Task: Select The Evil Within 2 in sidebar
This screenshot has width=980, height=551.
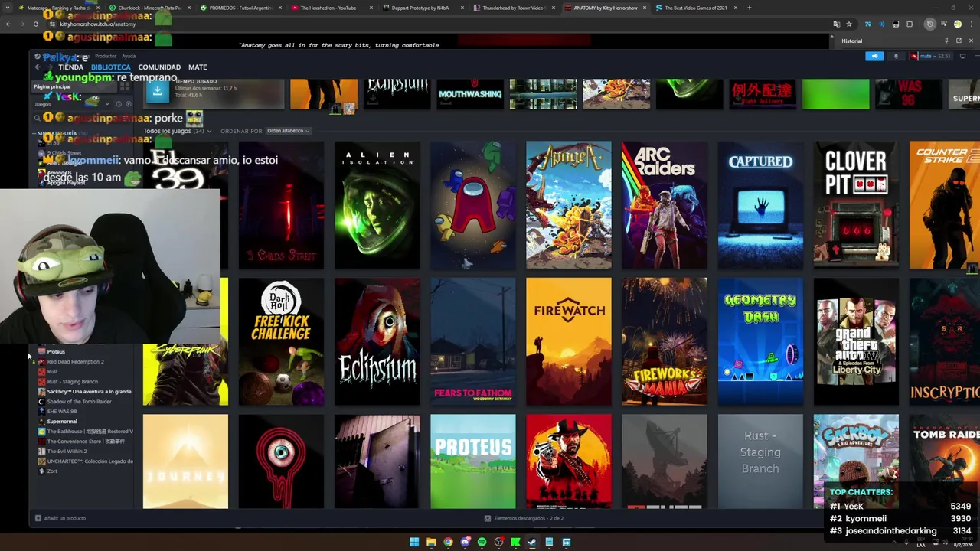Action: (67, 451)
